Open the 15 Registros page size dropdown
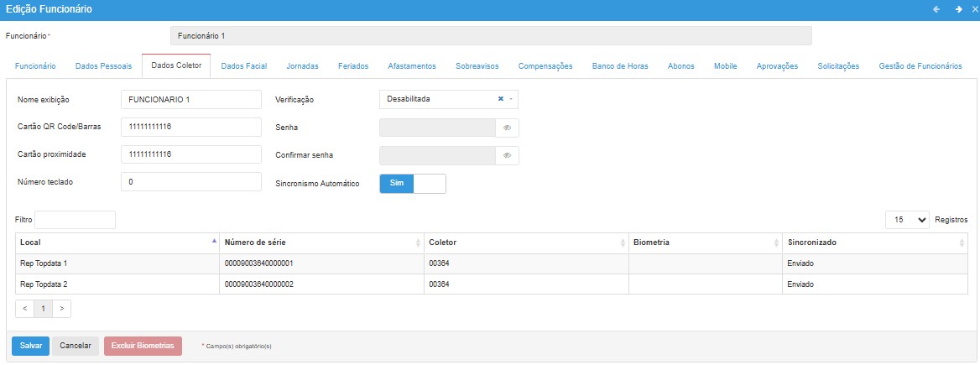Screen dimensions: 980x365 click(908, 220)
